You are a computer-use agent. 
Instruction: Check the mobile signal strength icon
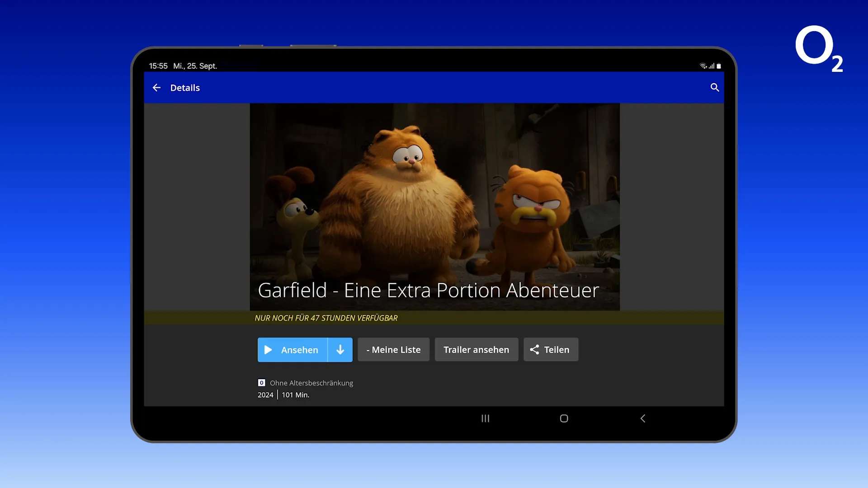(712, 66)
